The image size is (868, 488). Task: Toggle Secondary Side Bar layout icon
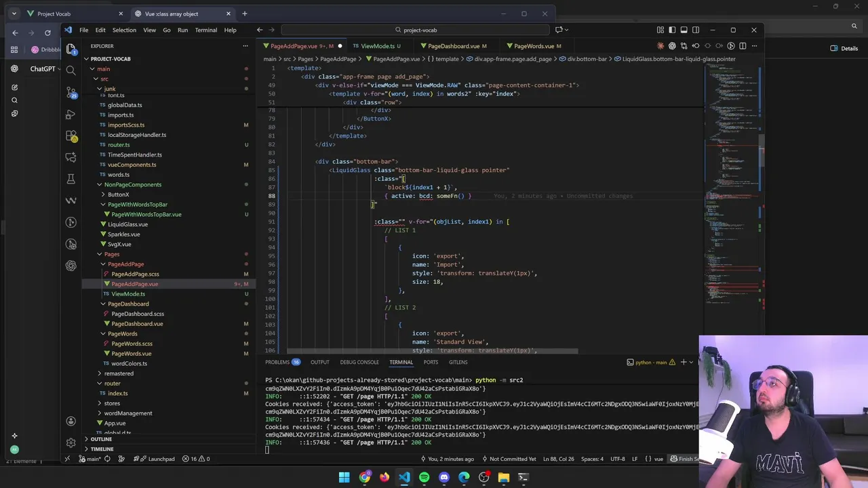tap(695, 30)
